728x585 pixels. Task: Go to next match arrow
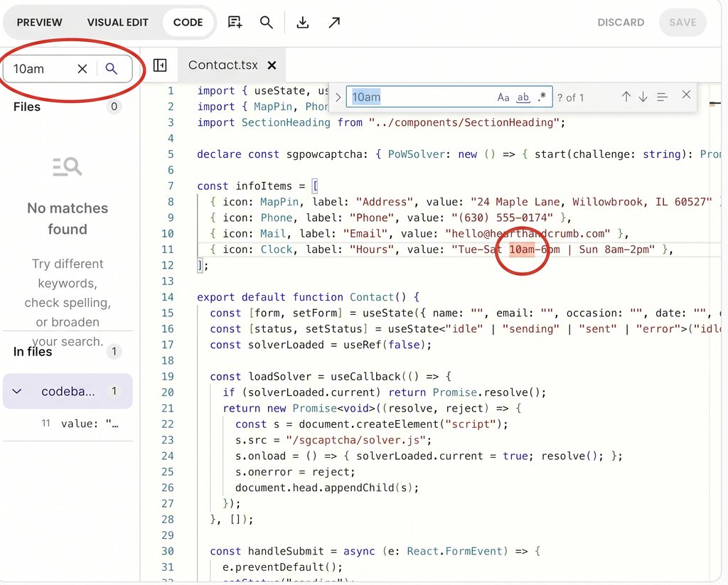pyautogui.click(x=643, y=97)
